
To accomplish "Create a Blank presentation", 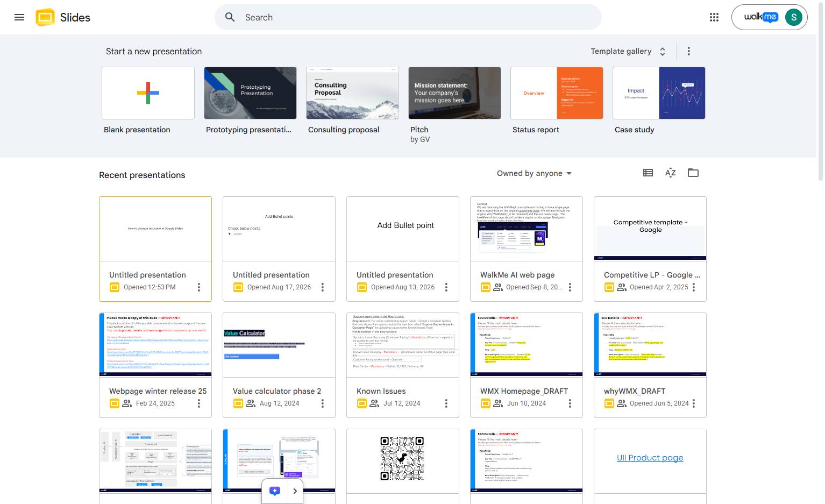I will [148, 93].
